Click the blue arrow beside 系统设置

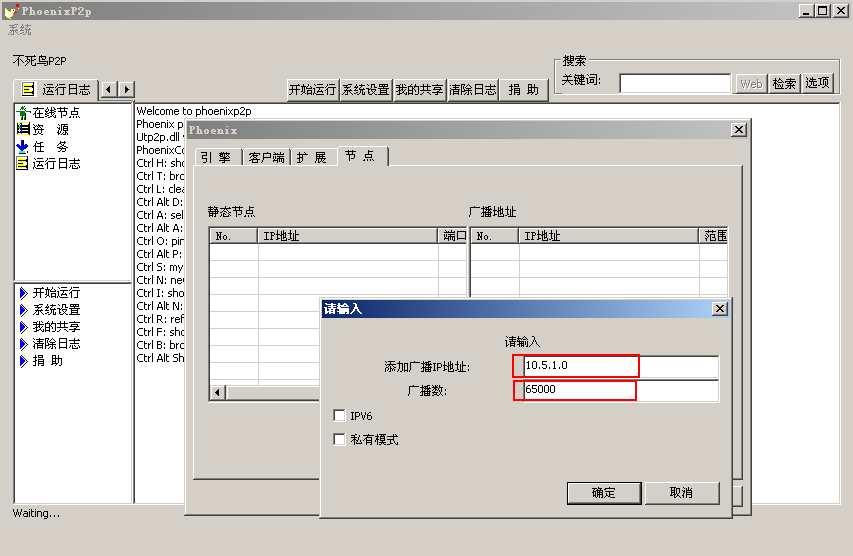coord(23,310)
